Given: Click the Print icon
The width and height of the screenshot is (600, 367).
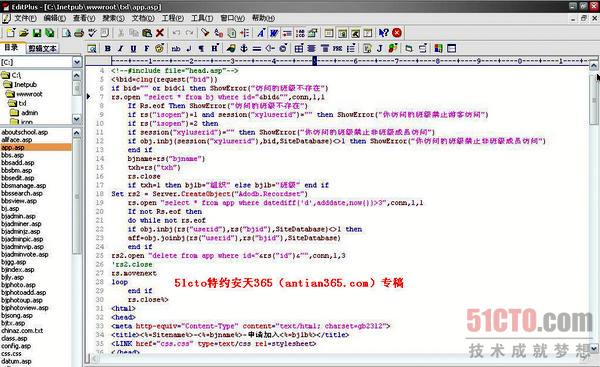Looking at the screenshot, I should 79,33.
